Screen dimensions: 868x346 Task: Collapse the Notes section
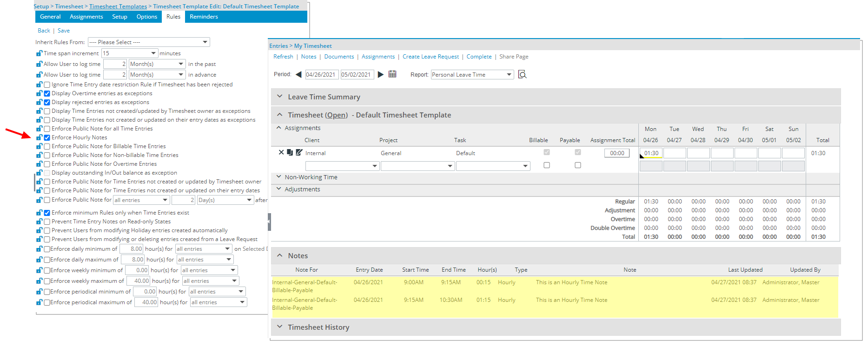tap(280, 255)
